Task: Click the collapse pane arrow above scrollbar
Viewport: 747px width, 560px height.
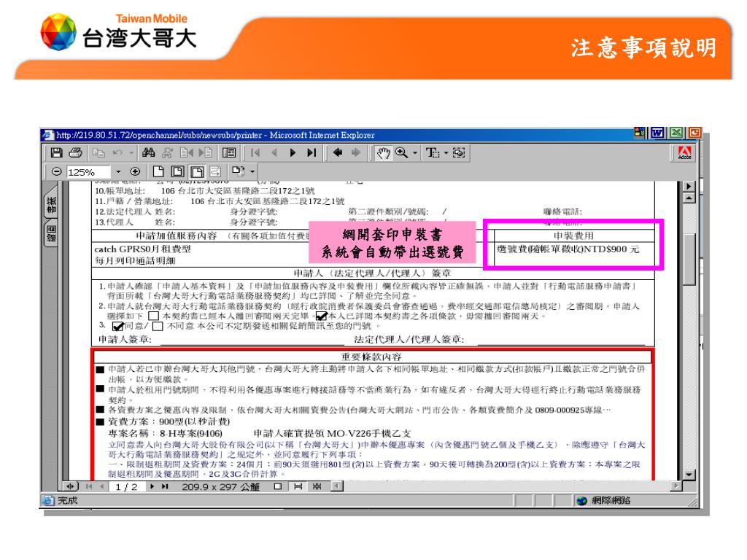Action: pyautogui.click(x=689, y=186)
